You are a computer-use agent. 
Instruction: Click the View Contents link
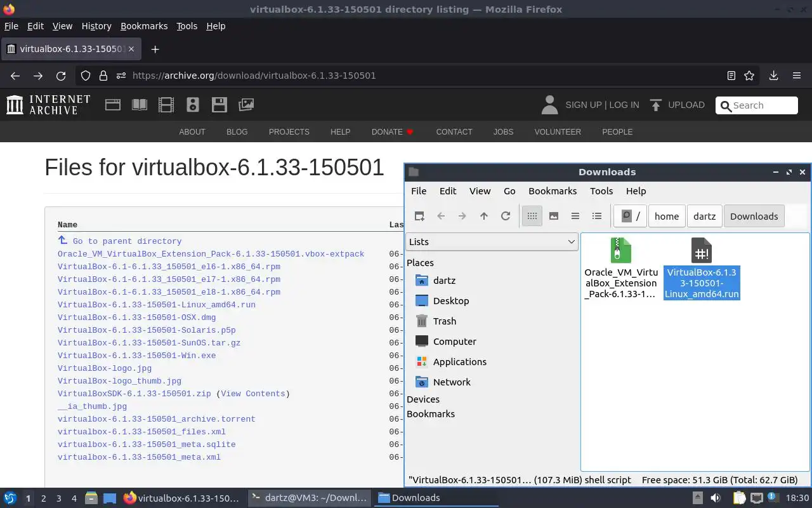coord(252,394)
